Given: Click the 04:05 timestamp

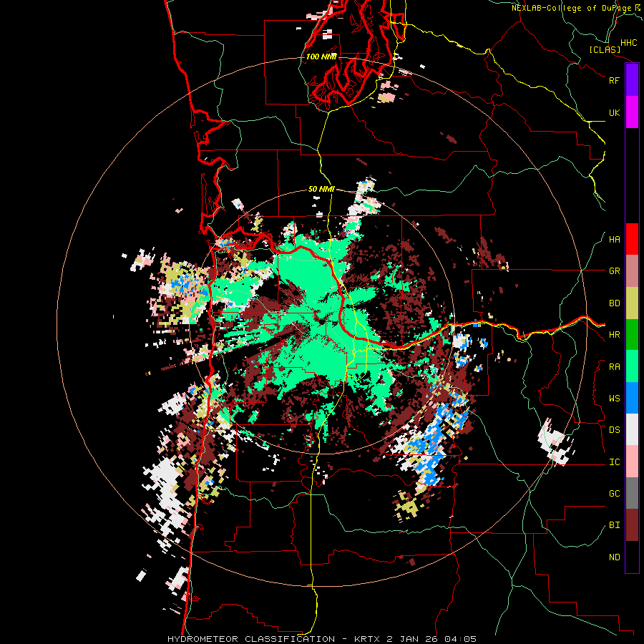Looking at the screenshot, I should [x=462, y=639].
